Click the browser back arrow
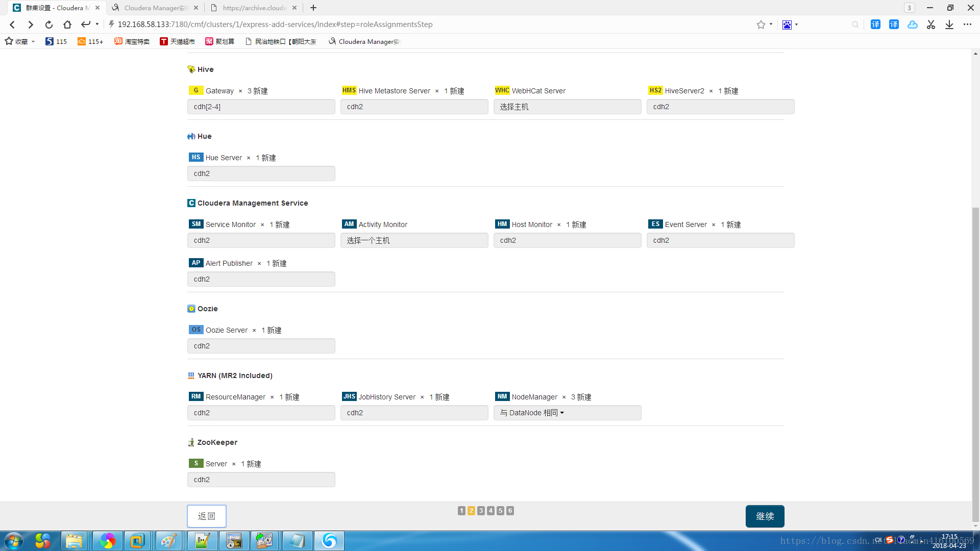 12,24
